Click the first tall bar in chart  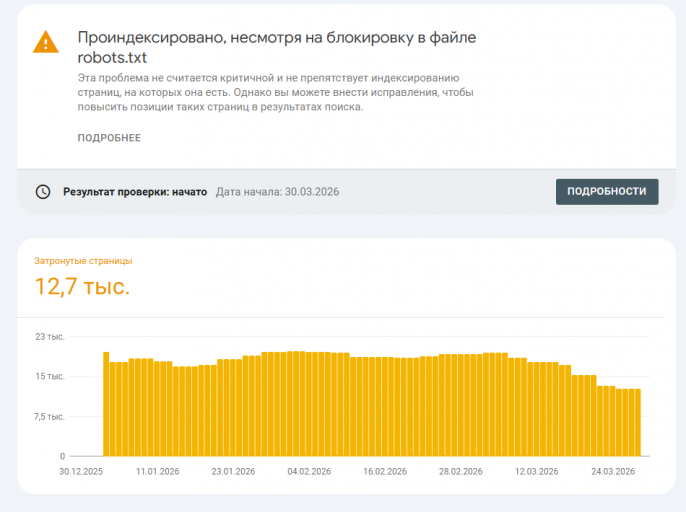point(106,404)
